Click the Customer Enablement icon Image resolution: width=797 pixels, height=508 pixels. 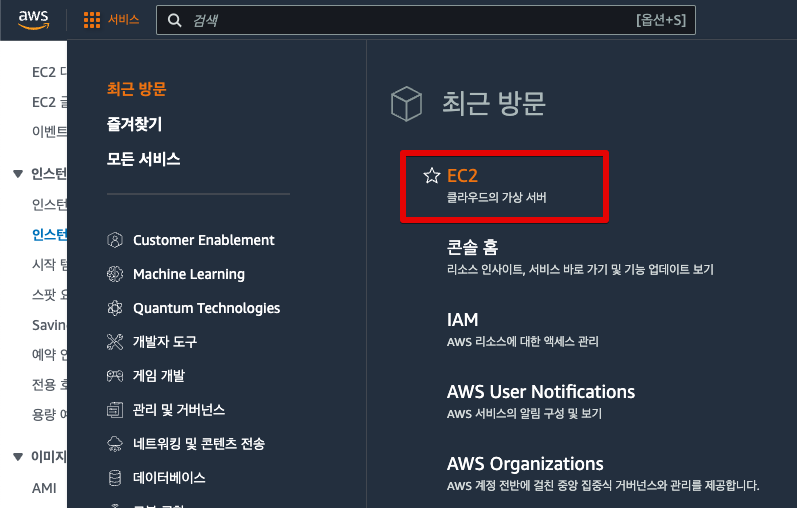coord(115,240)
